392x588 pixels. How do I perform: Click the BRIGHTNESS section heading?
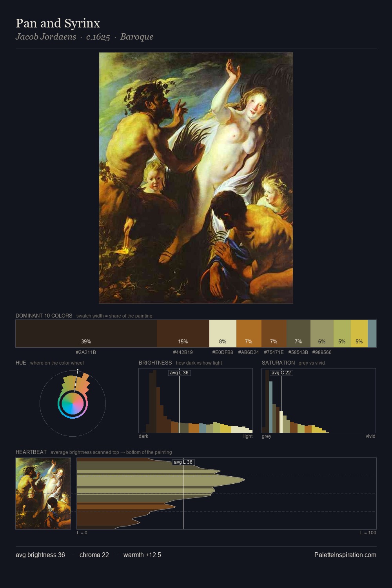155,363
